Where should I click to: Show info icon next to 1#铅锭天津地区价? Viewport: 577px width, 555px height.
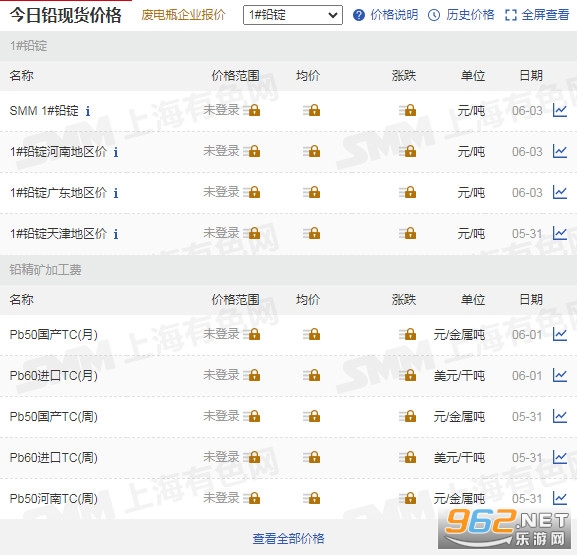116,234
